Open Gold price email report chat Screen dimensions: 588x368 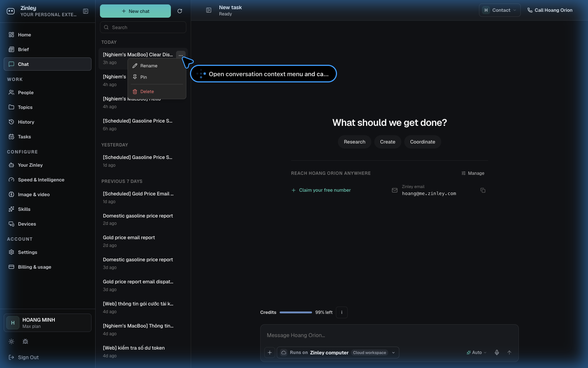(143, 241)
